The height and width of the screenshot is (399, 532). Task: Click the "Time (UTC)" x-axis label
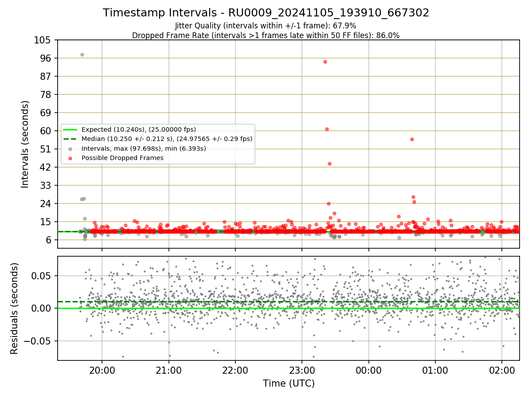(289, 383)
